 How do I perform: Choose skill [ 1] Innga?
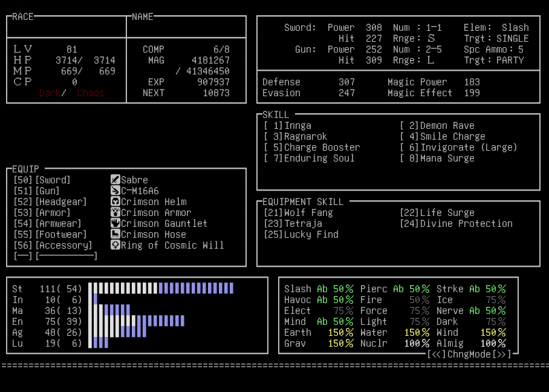click(x=287, y=125)
